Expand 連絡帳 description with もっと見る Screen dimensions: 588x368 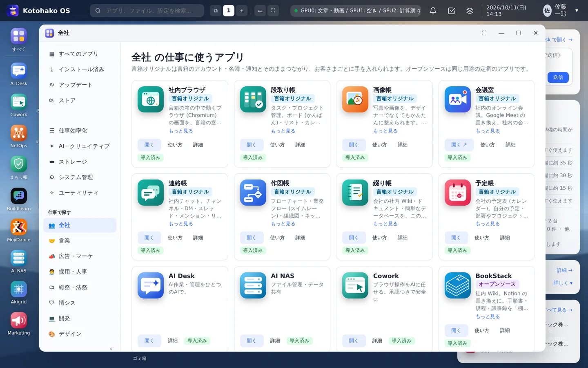tap(181, 224)
